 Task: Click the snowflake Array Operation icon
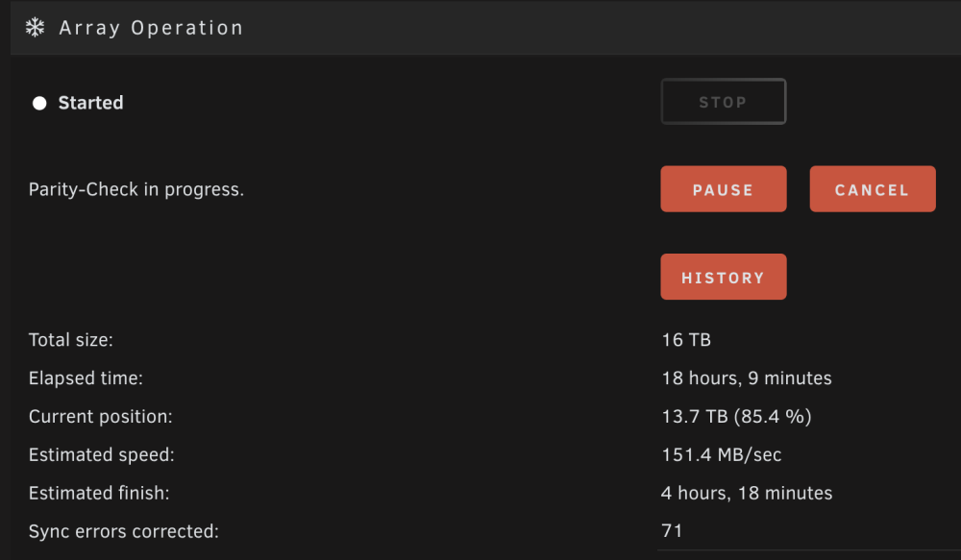pyautogui.click(x=35, y=28)
